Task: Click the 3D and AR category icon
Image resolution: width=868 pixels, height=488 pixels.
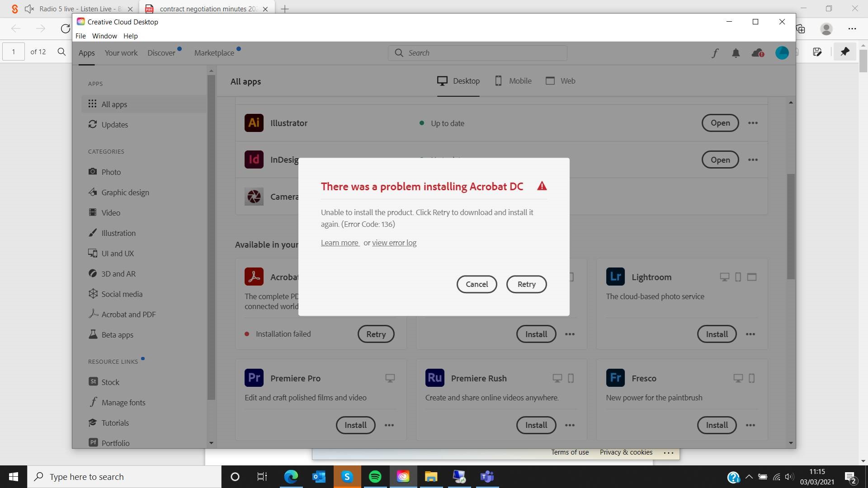Action: (x=92, y=273)
